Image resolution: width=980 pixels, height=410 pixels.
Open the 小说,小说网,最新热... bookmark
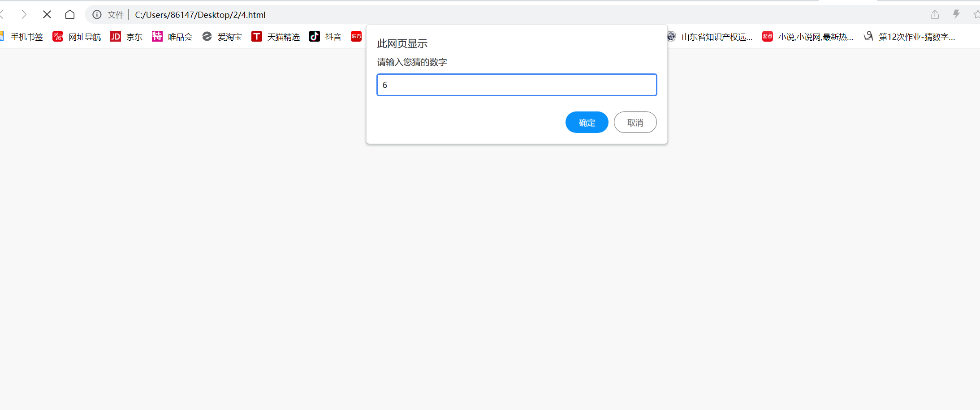click(807, 37)
